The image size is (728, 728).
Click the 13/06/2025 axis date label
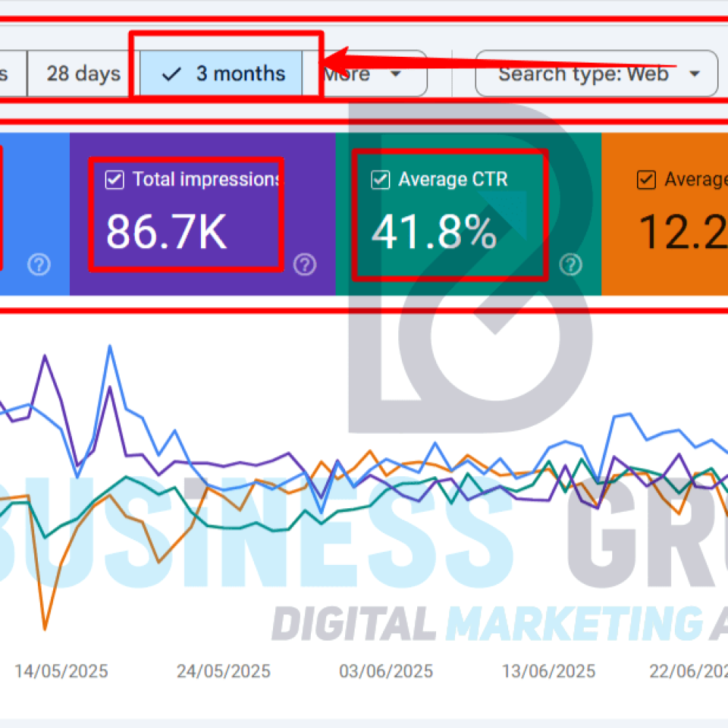[x=548, y=671]
